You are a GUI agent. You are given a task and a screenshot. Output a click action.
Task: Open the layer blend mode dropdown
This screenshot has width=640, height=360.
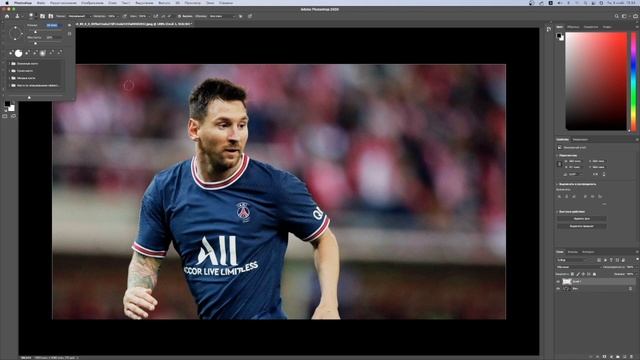(580, 267)
